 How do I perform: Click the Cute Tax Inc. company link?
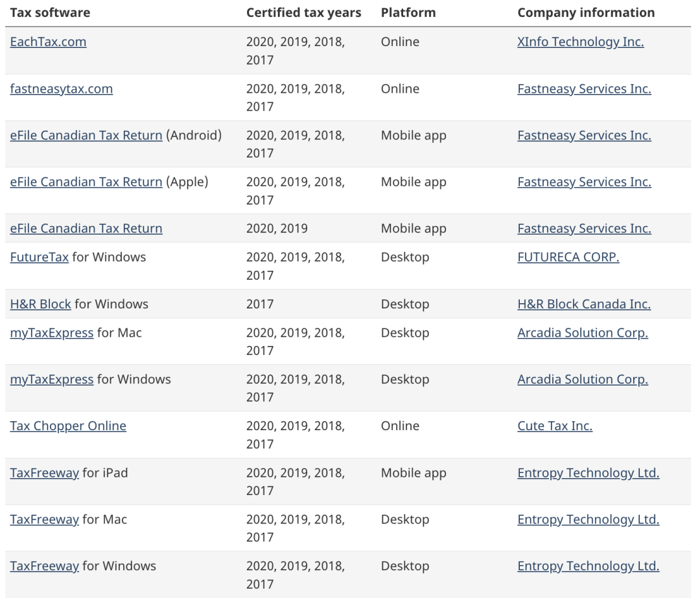555,426
